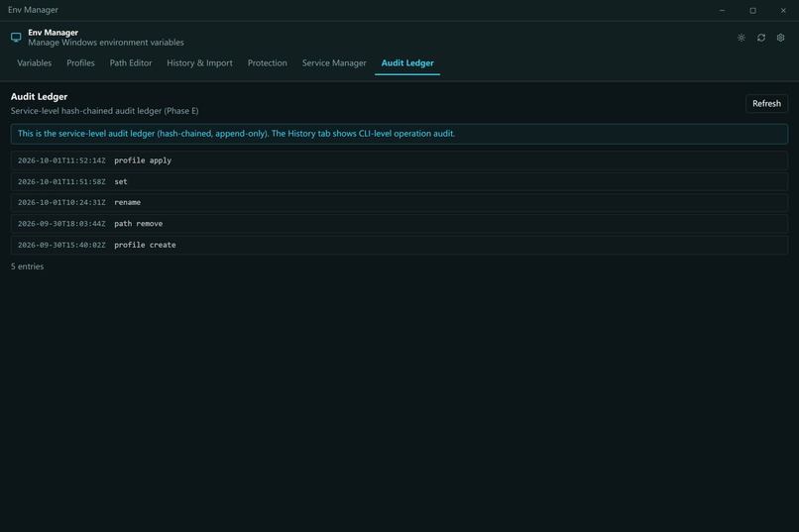799x532 pixels.
Task: Open the Protection tab
Action: (x=267, y=63)
